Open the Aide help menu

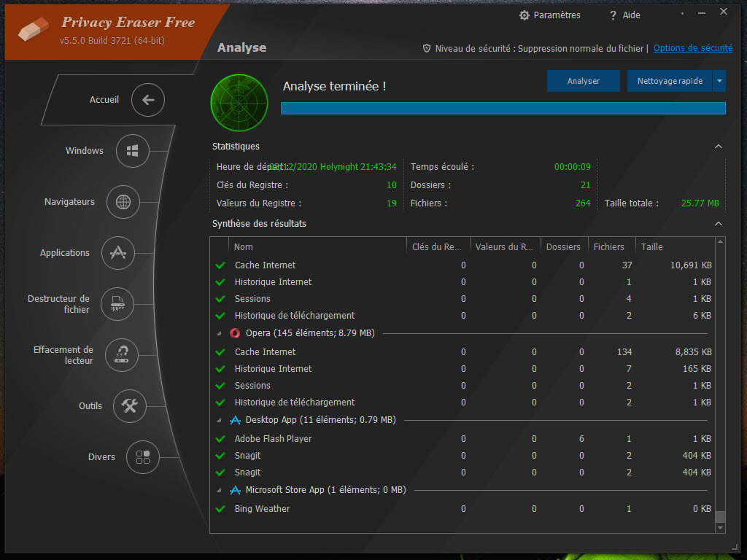(x=624, y=15)
